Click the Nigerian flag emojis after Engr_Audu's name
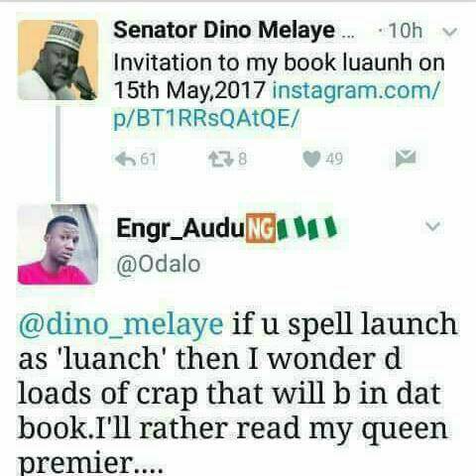Image resolution: width=476 pixels, height=476 pixels. tap(307, 228)
